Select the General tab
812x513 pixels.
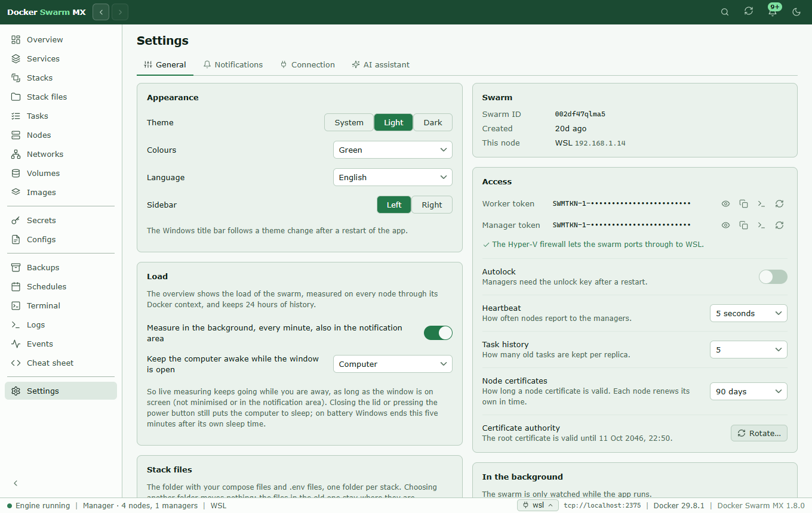165,64
